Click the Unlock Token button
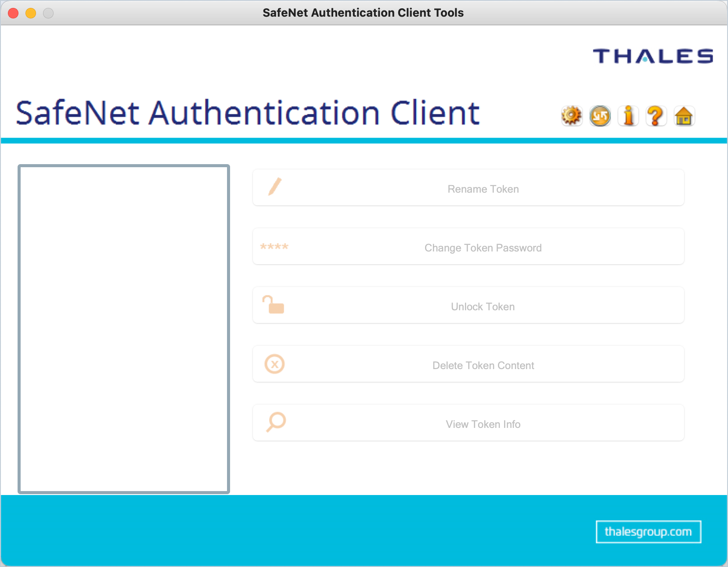Image resolution: width=728 pixels, height=567 pixels. pos(469,305)
